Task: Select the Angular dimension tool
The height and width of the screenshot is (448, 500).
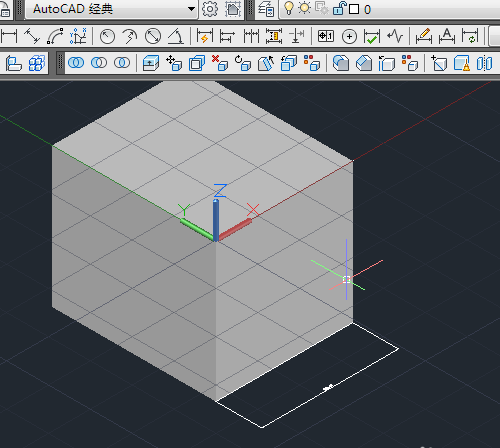Action: click(x=176, y=36)
